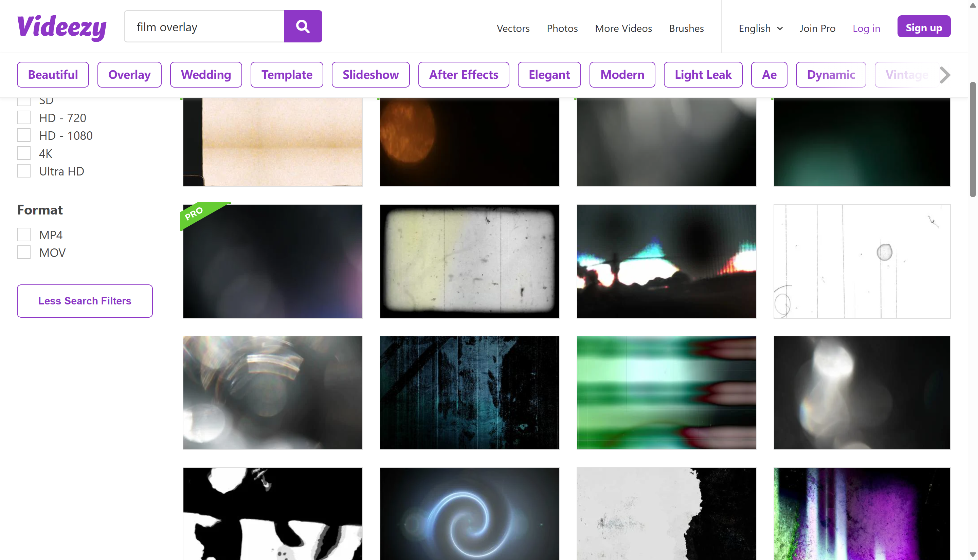Click the Videezy logo
The image size is (978, 560).
coord(61,27)
